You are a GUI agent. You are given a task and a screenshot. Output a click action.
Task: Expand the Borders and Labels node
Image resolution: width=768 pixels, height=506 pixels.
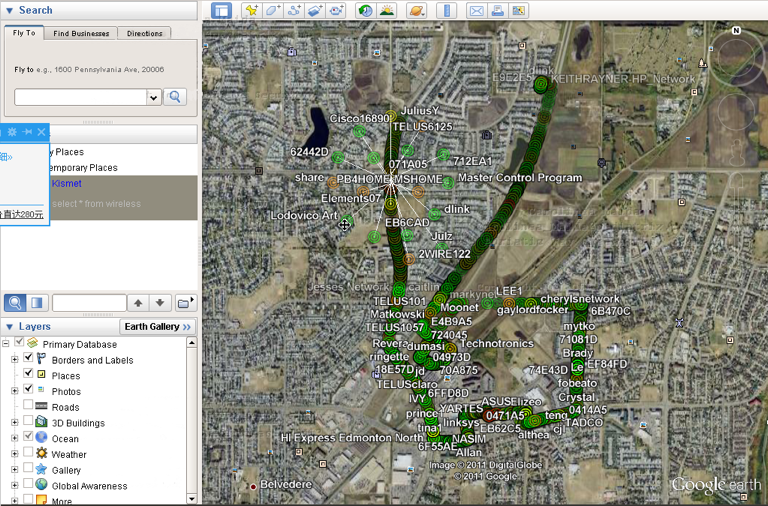[14, 360]
